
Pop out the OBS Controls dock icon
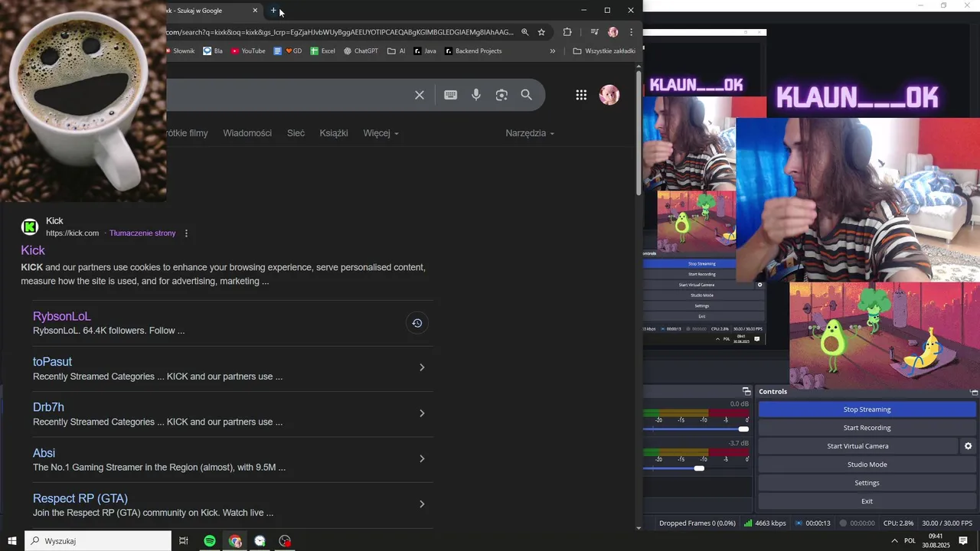[974, 392]
